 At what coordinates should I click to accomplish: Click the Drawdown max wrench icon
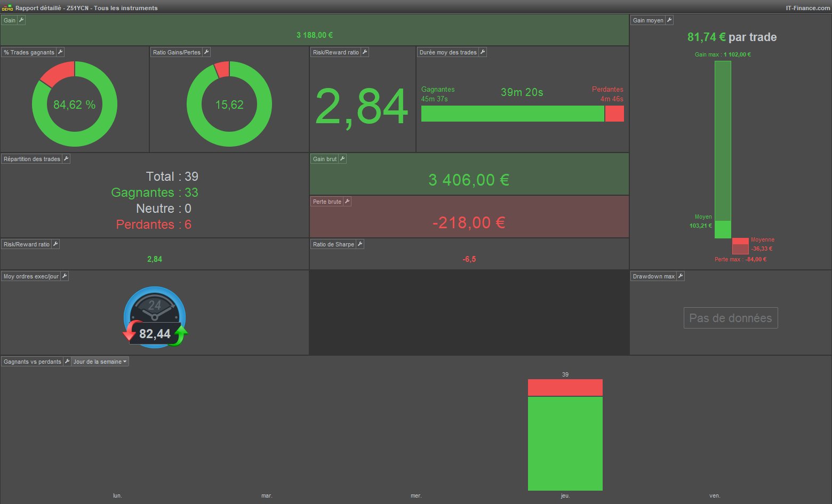click(681, 276)
